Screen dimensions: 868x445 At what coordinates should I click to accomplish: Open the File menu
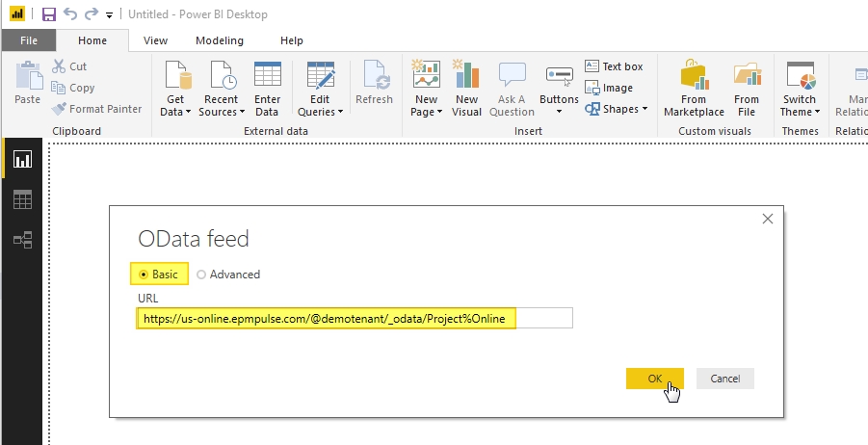(29, 40)
